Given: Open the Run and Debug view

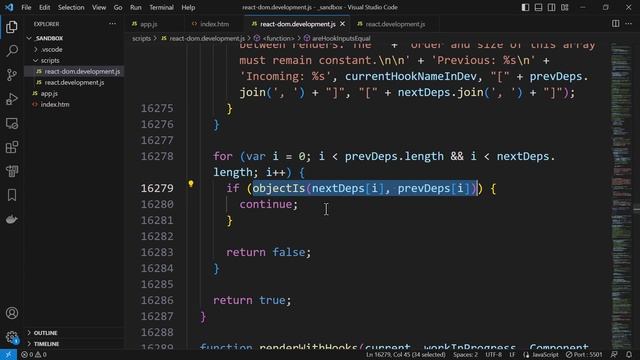Looking at the screenshot, I should (12, 99).
